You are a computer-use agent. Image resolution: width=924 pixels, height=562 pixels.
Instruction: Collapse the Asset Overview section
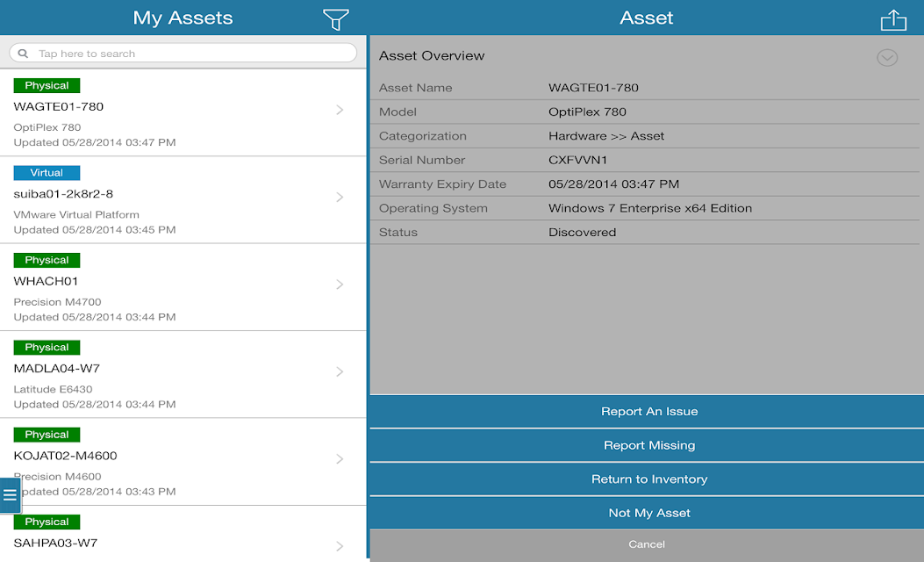[x=887, y=57]
